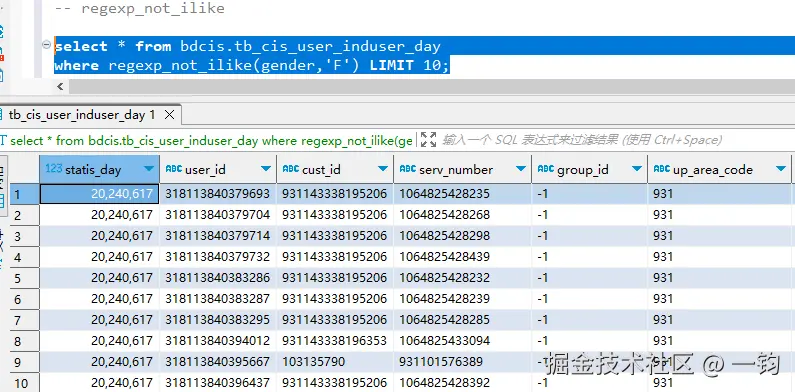The height and width of the screenshot is (392, 795).
Task: Click the selected statis_day cell in row 1
Action: coord(99,194)
